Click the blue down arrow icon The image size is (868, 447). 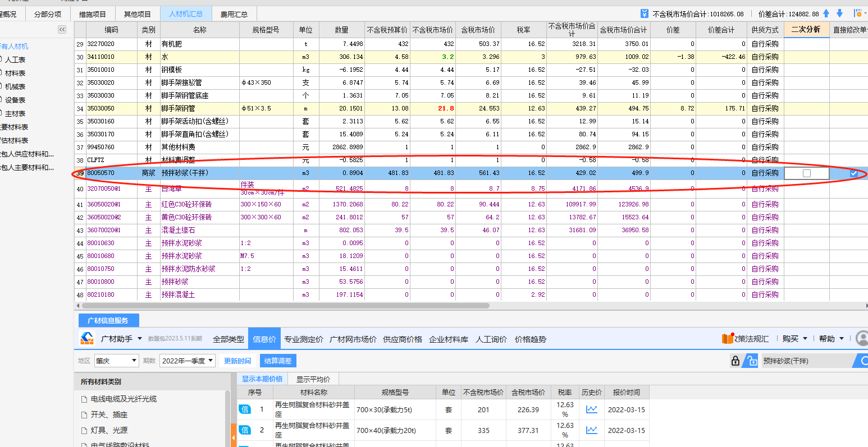coord(839,13)
